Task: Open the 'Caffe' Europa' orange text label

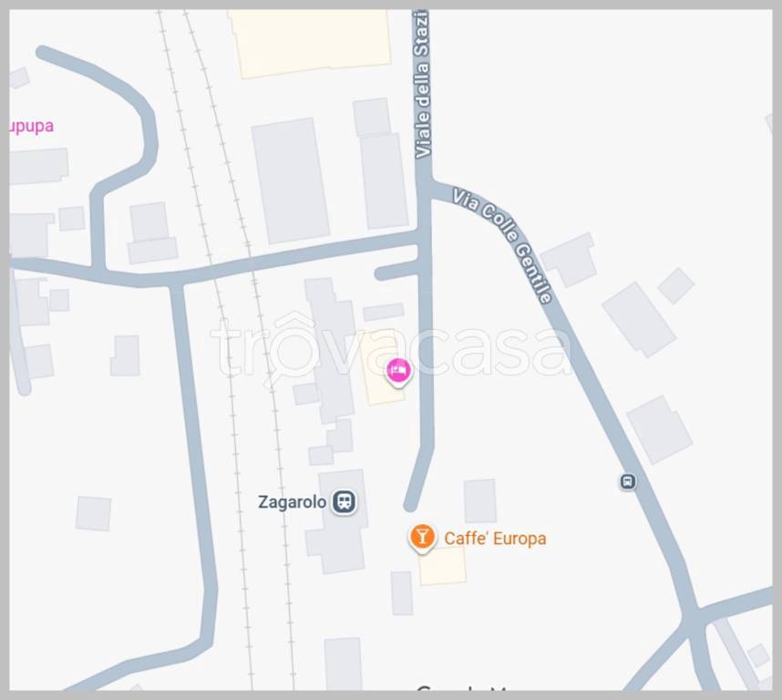Action: (x=495, y=539)
